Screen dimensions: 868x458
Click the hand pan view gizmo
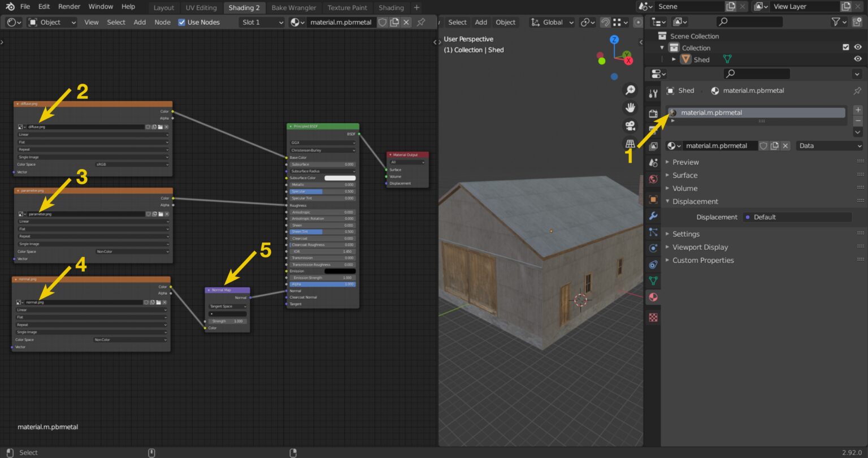click(x=630, y=107)
